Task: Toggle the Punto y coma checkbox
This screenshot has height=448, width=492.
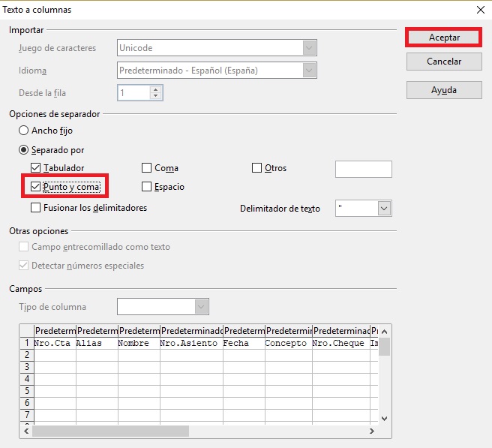Action: click(x=36, y=187)
